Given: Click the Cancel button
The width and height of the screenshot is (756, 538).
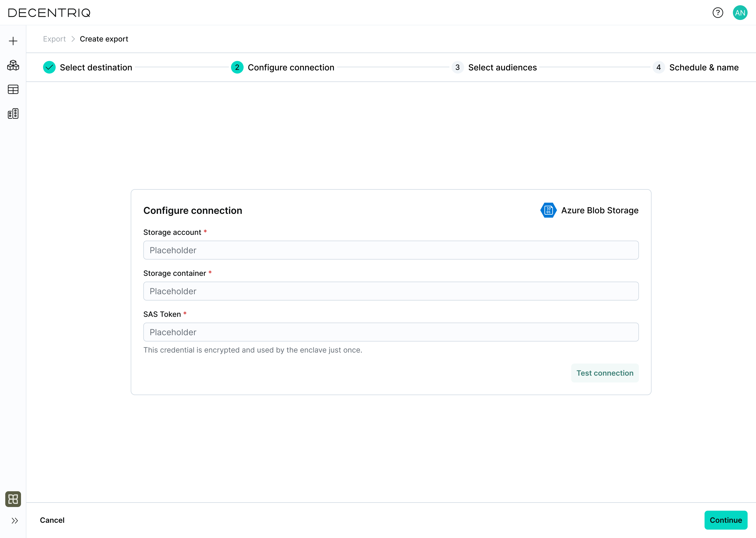Looking at the screenshot, I should [x=52, y=520].
